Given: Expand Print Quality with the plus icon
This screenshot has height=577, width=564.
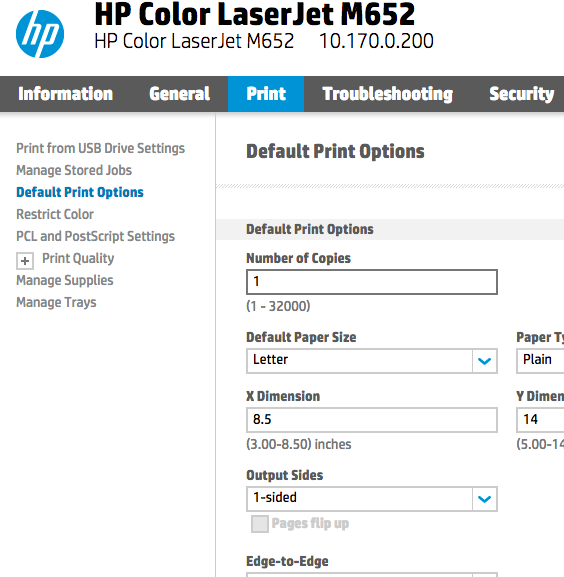Looking at the screenshot, I should pyautogui.click(x=25, y=261).
